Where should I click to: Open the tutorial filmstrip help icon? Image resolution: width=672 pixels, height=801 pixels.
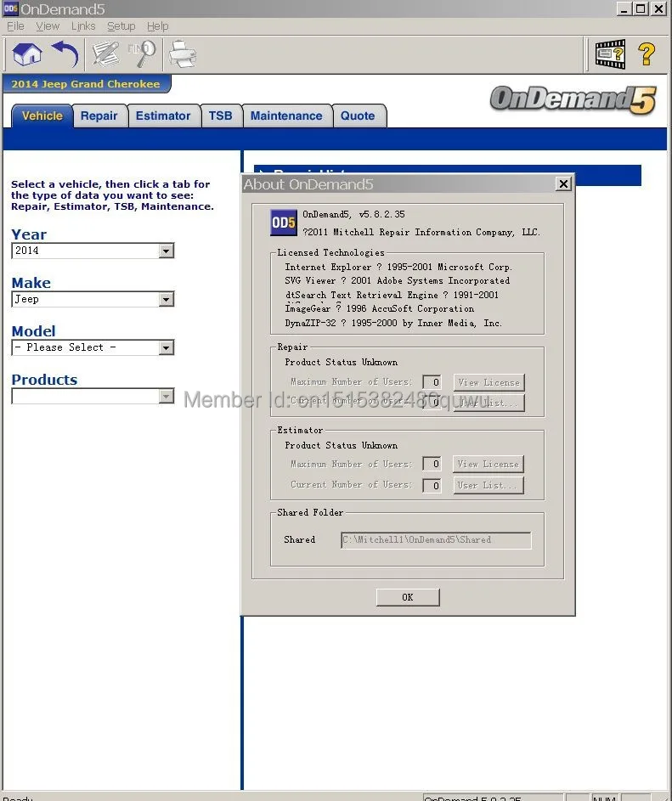click(610, 54)
